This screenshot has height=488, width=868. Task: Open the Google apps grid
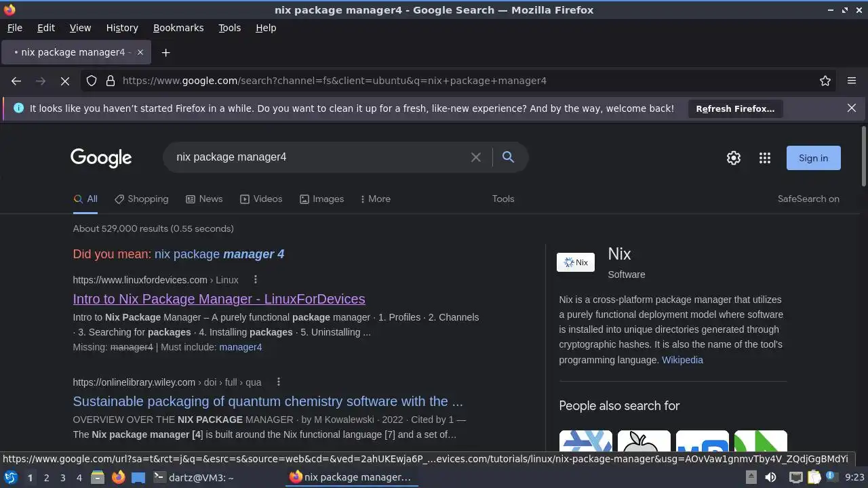[x=765, y=158]
